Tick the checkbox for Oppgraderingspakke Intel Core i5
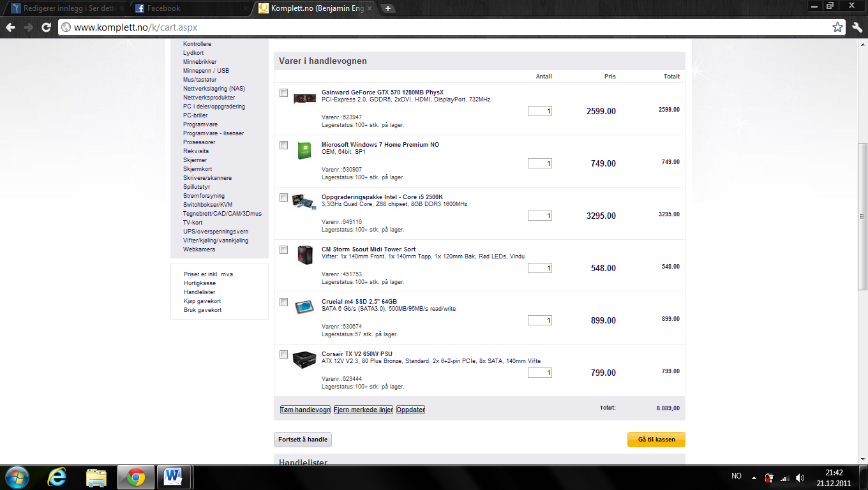 [284, 198]
